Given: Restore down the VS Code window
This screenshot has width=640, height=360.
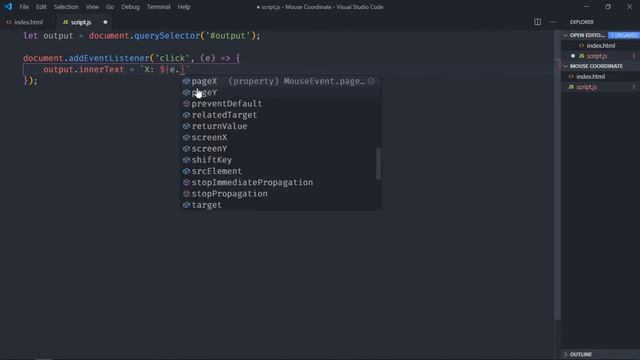Looking at the screenshot, I should [608, 7].
